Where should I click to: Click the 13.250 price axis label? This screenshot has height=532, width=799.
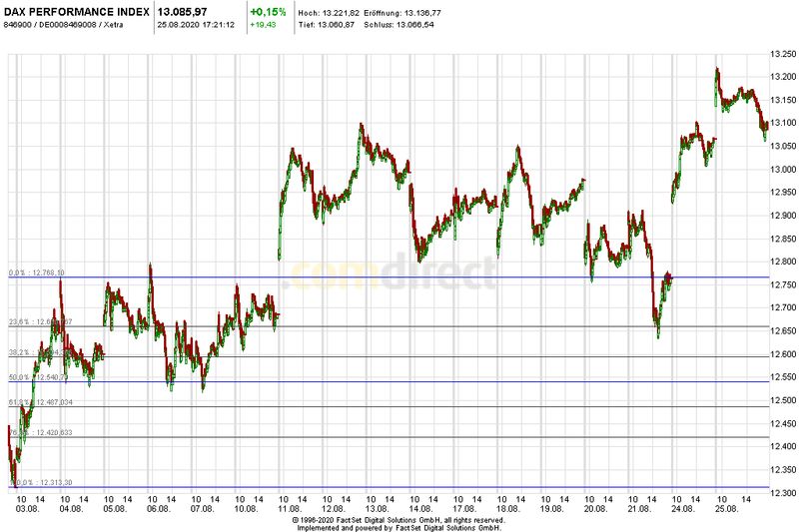tap(783, 54)
